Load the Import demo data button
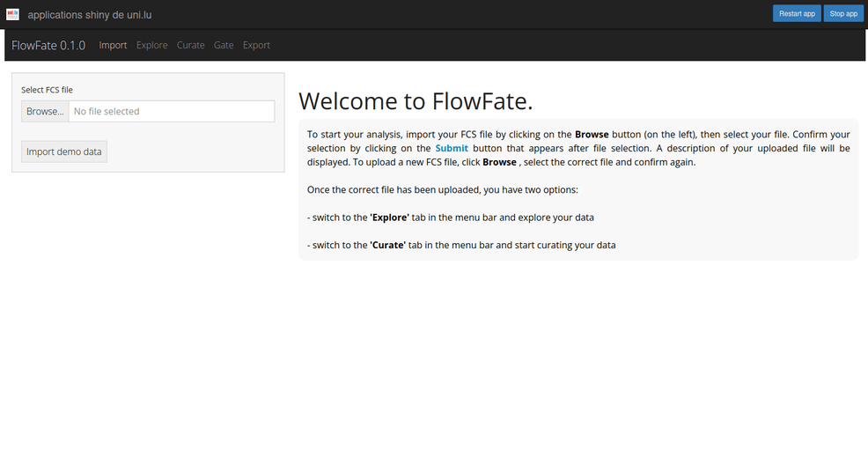The image size is (868, 457). point(64,151)
